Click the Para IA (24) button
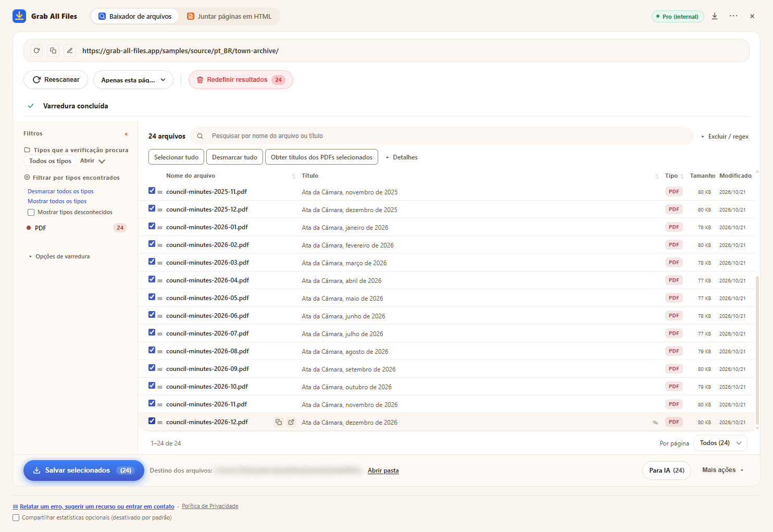This screenshot has width=773, height=532. pos(667,470)
